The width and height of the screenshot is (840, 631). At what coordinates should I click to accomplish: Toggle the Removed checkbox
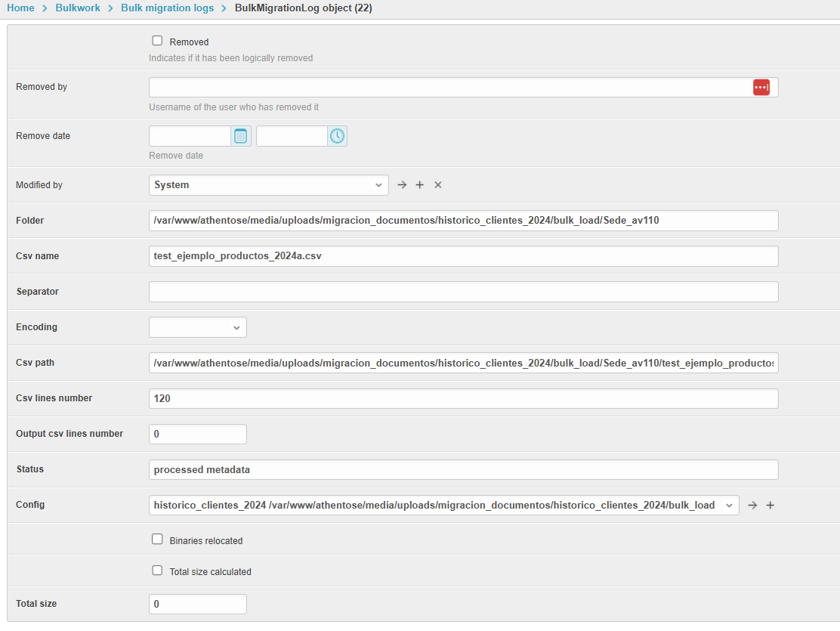pos(158,41)
